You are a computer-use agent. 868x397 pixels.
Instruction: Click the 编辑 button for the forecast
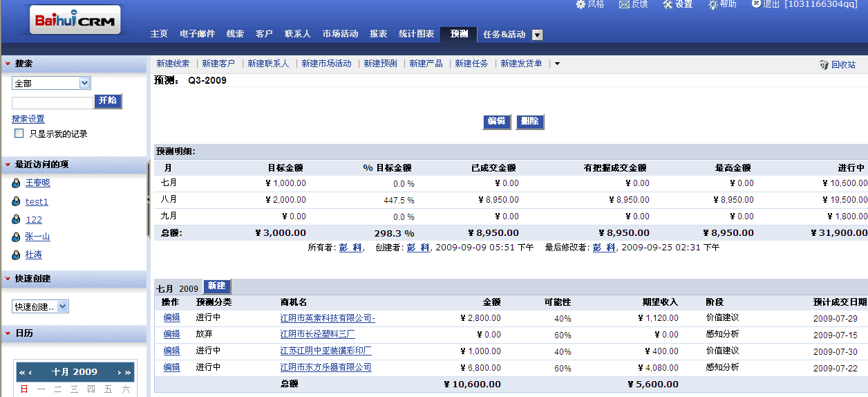496,121
